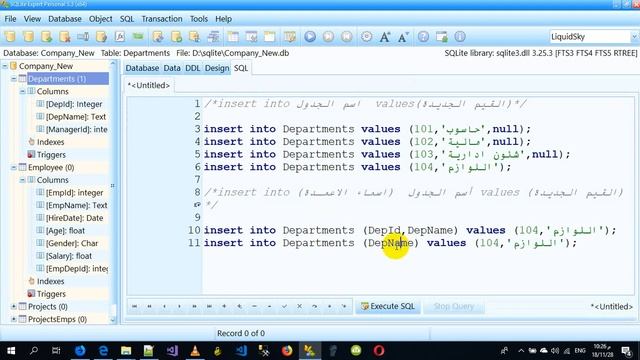This screenshot has width=640, height=360.
Task: Switch to the Database tab
Action: 142,68
